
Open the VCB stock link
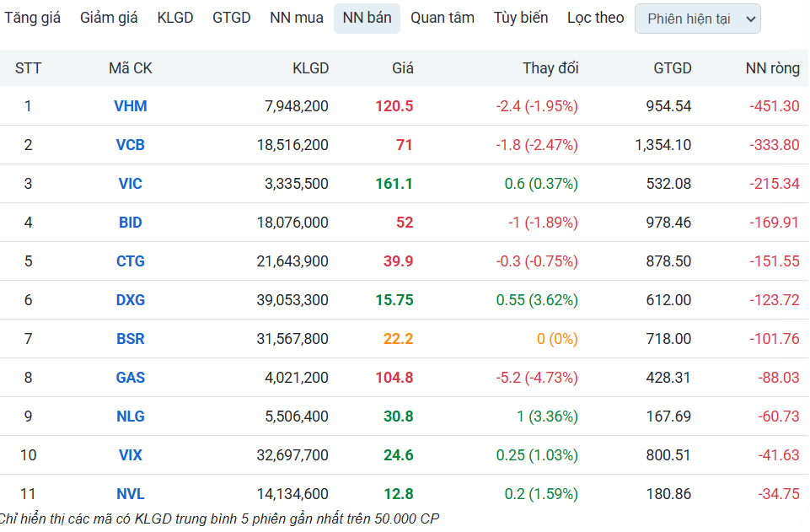tap(131, 145)
